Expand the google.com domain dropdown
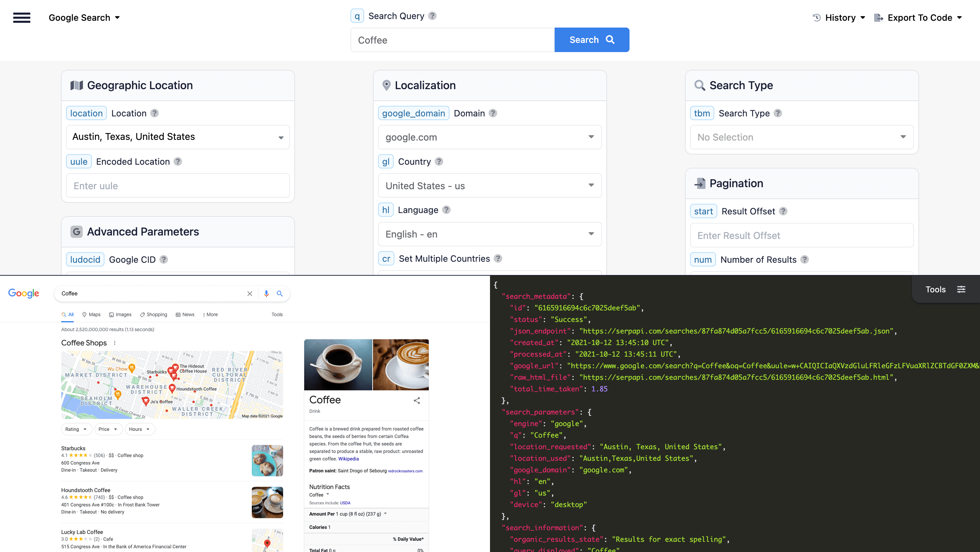 tap(591, 137)
